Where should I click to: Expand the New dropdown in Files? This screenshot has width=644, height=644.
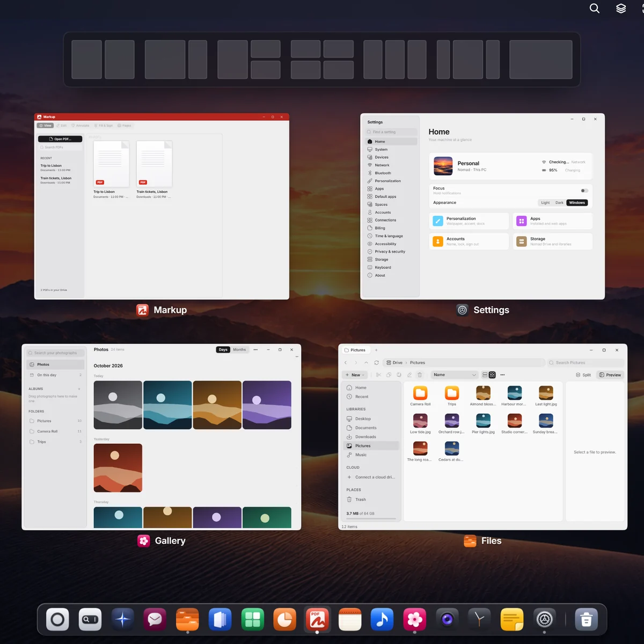[355, 375]
